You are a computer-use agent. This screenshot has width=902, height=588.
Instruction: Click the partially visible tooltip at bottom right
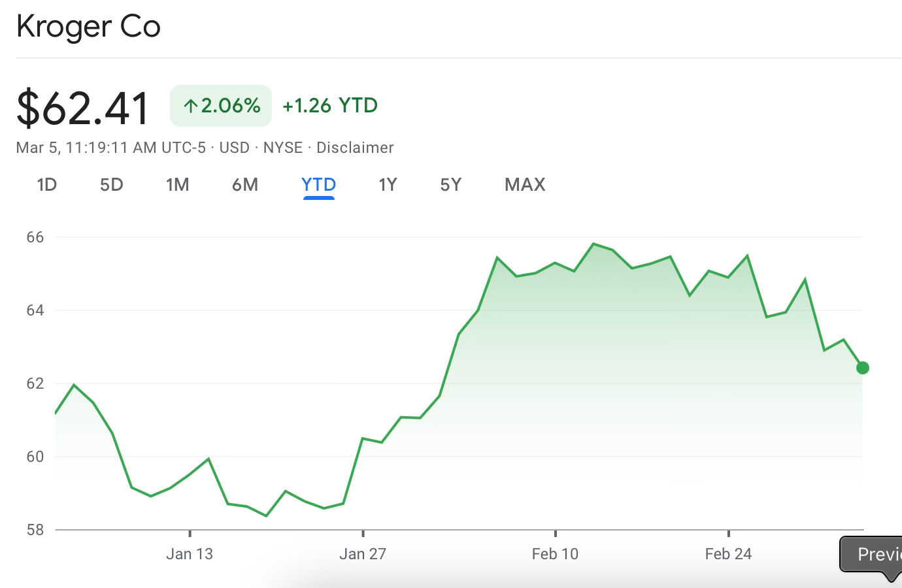coord(871,556)
